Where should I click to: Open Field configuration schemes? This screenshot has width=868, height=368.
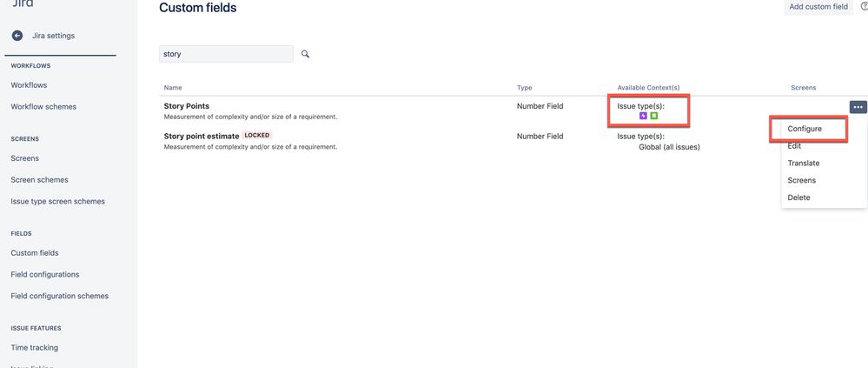pos(60,296)
